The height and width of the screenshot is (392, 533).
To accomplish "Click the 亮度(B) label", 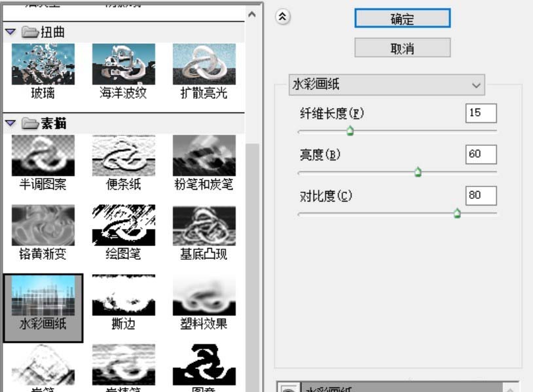I will [320, 154].
